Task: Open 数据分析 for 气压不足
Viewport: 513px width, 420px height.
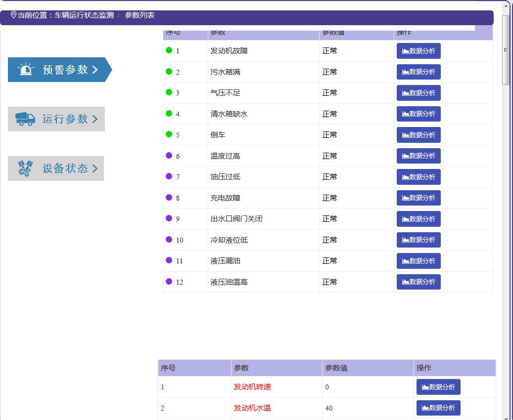Action: click(419, 93)
